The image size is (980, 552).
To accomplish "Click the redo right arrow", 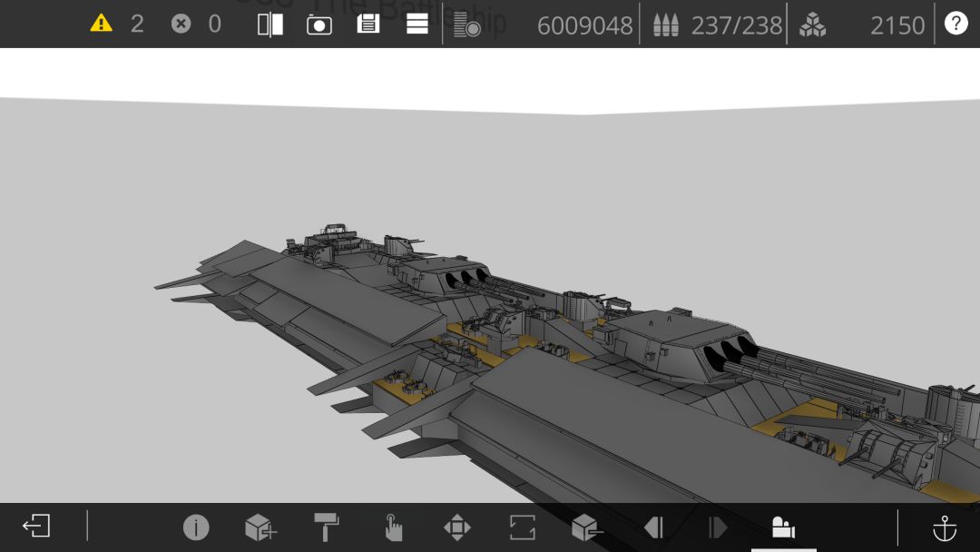I will click(x=718, y=527).
